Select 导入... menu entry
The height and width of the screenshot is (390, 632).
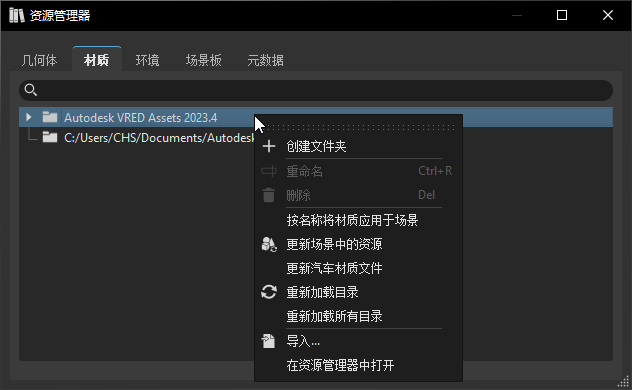click(358, 341)
